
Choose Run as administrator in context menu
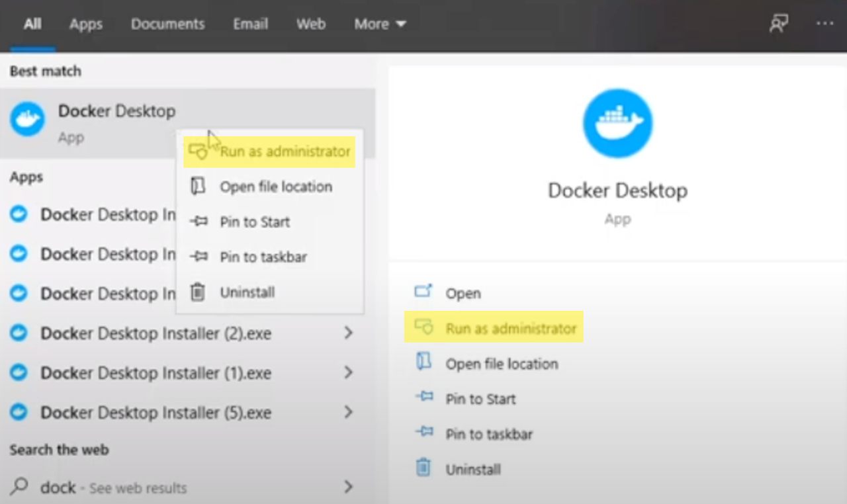click(x=285, y=151)
